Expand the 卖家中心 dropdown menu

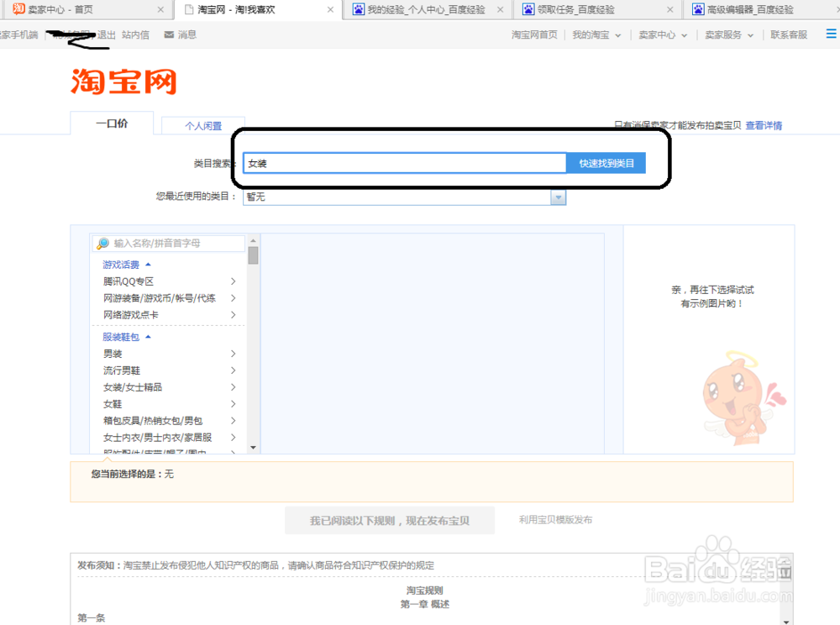pyautogui.click(x=663, y=34)
